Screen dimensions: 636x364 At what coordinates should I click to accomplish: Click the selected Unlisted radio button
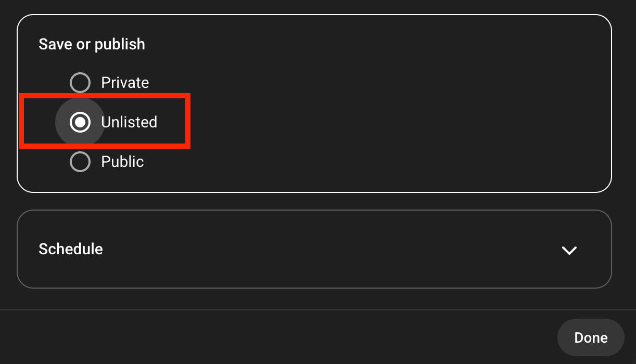(x=80, y=122)
